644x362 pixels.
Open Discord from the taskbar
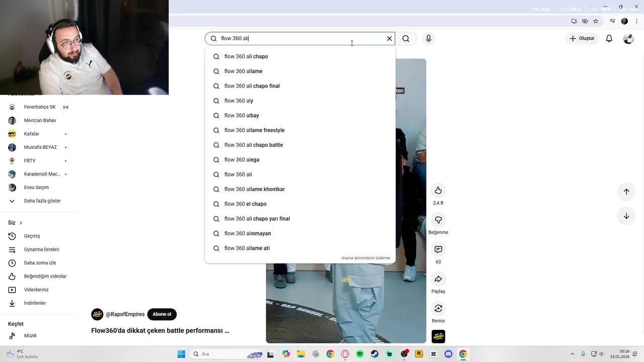click(448, 354)
